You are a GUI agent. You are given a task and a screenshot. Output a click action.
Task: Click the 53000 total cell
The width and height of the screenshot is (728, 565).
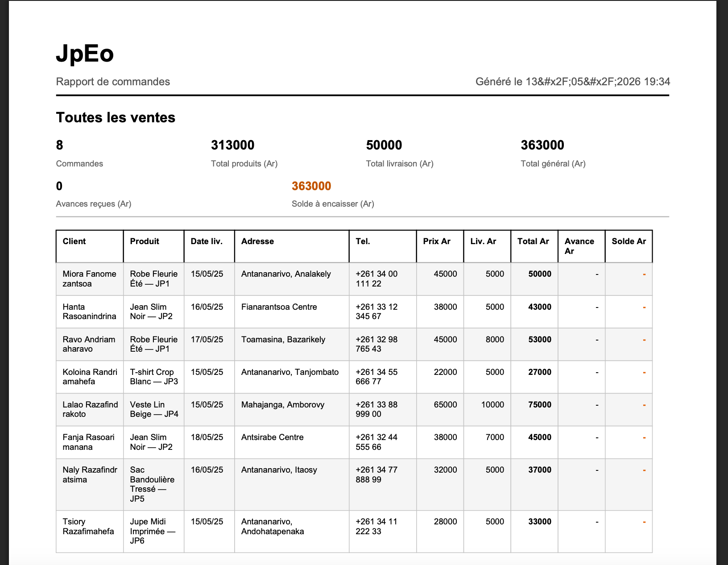(534, 344)
